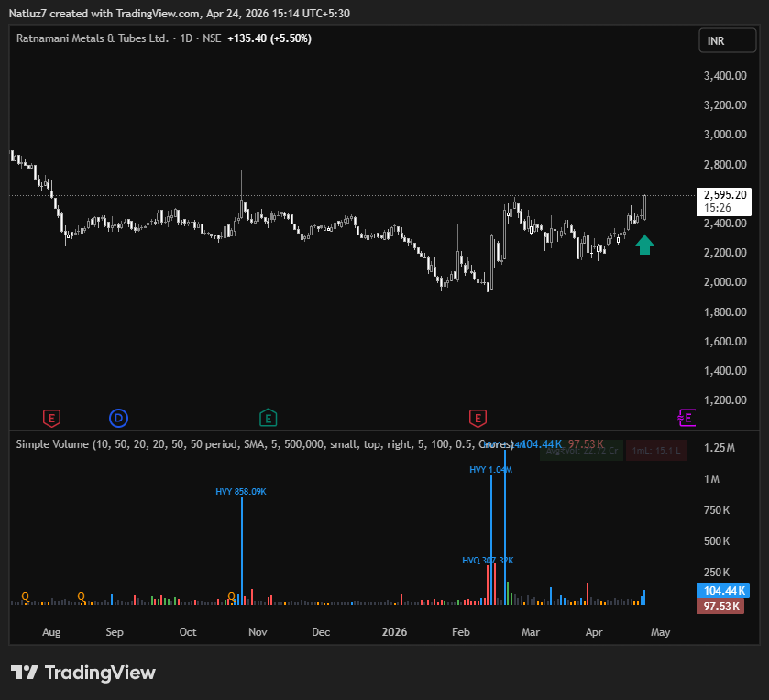The height and width of the screenshot is (700, 769).
Task: Click Nov on the time axis
Action: [258, 632]
